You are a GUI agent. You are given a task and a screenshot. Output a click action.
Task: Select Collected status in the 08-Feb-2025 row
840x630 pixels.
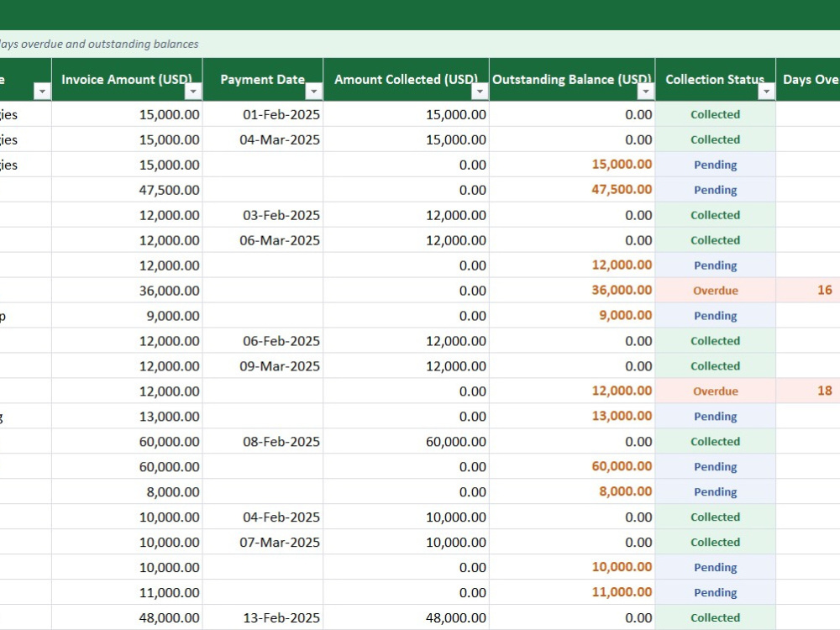pos(715,442)
